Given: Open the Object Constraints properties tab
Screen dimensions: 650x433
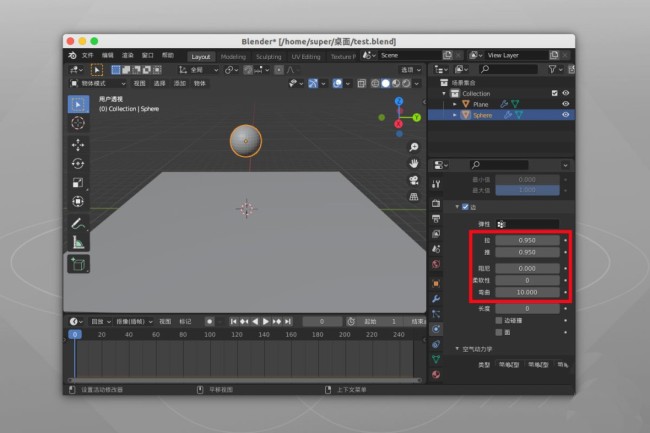Looking at the screenshot, I should tap(436, 344).
